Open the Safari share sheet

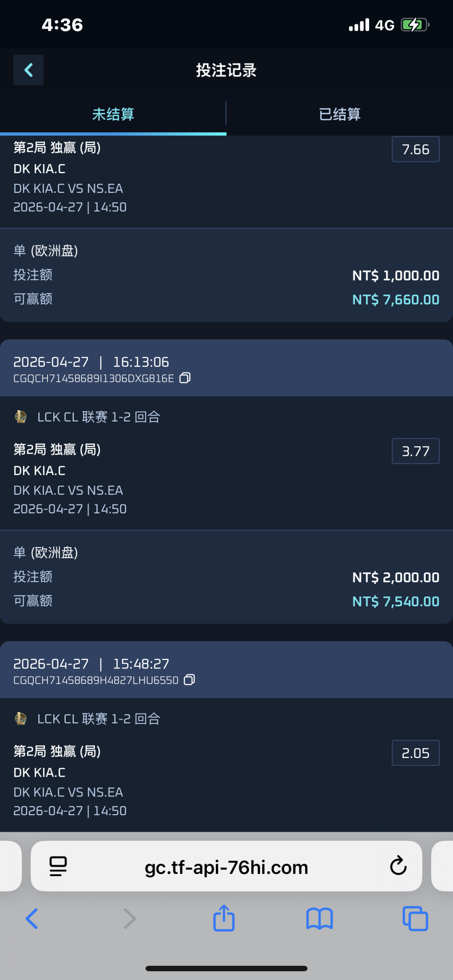224,918
